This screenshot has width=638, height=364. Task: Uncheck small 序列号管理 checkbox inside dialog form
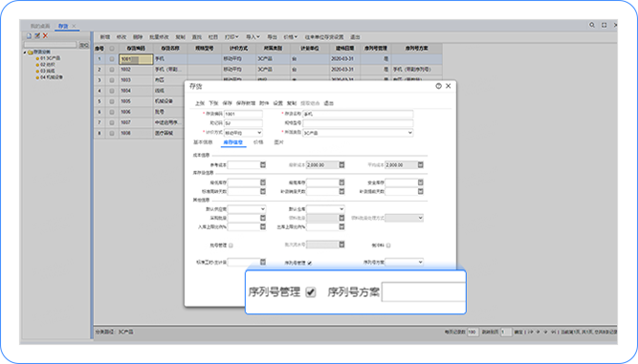click(310, 263)
